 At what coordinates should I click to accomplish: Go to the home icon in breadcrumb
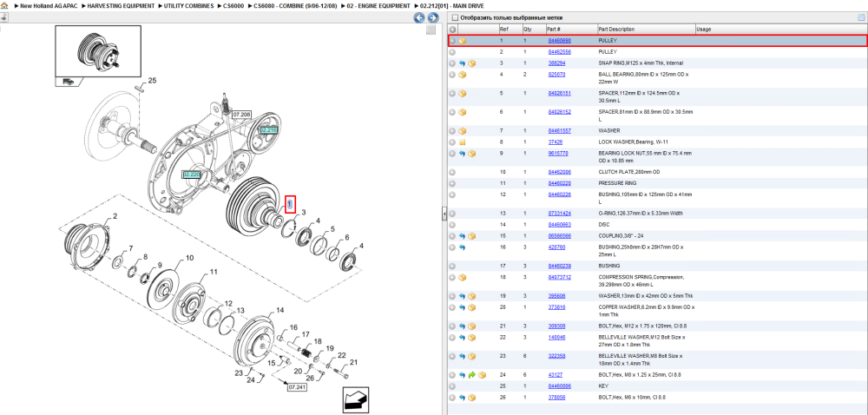coord(3,5)
